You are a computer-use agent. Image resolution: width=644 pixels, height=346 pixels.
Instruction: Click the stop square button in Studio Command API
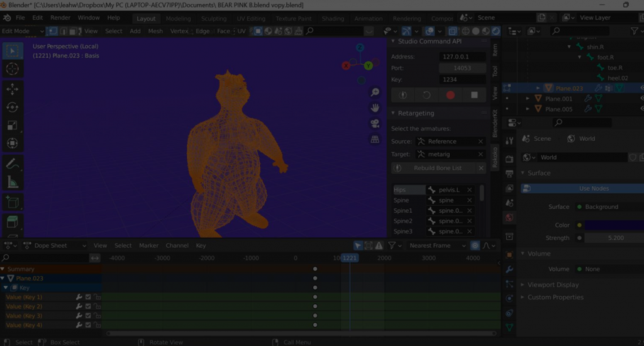point(474,95)
